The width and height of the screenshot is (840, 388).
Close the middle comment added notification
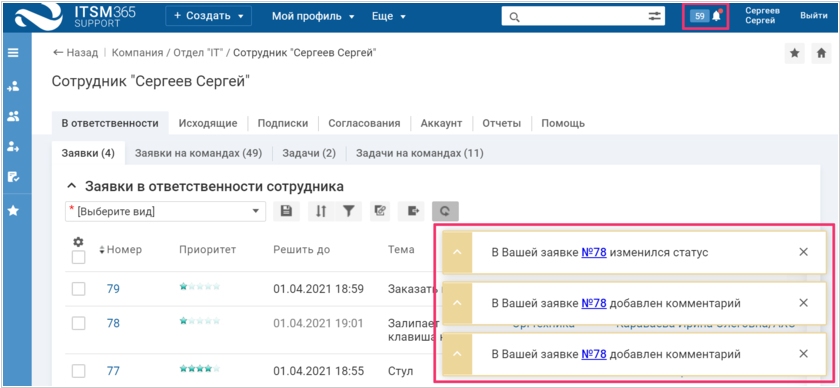point(803,303)
